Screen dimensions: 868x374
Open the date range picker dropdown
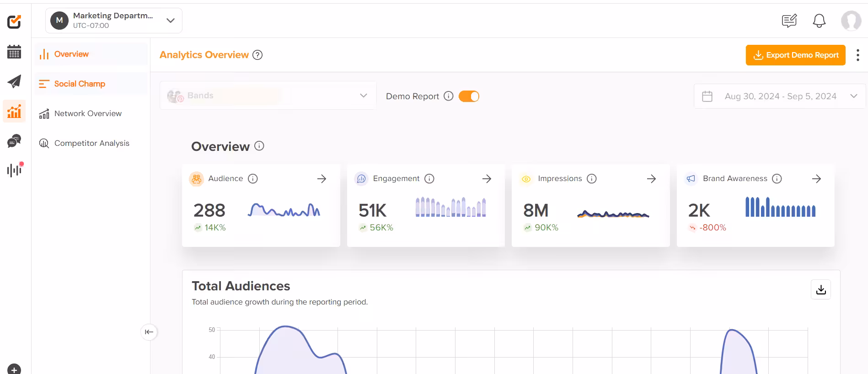point(780,96)
